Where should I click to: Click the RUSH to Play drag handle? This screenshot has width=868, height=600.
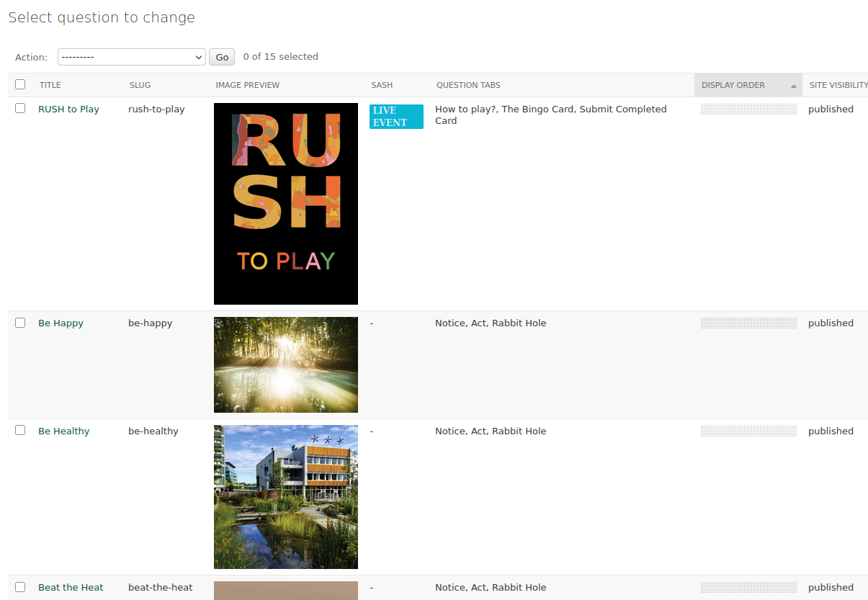(748, 109)
